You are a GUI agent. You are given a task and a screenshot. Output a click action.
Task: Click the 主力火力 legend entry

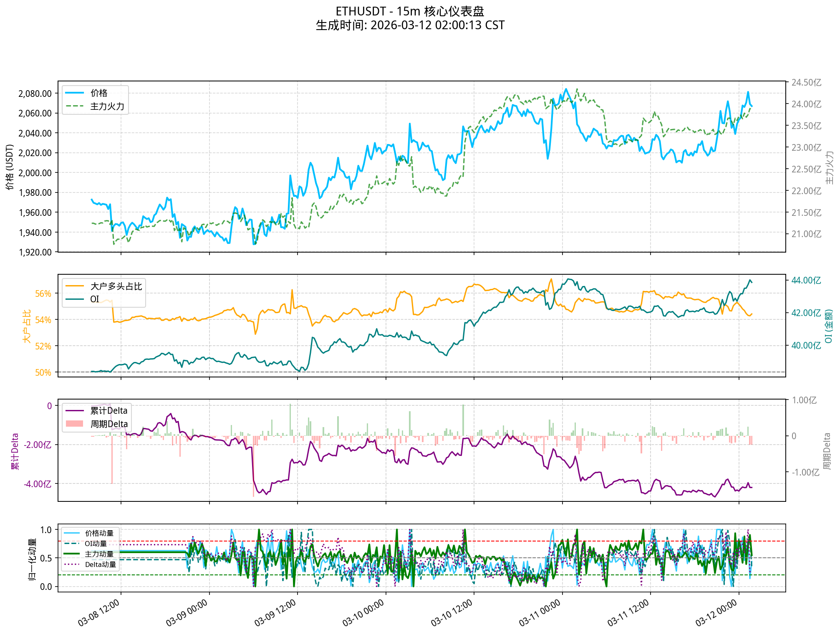(x=107, y=106)
